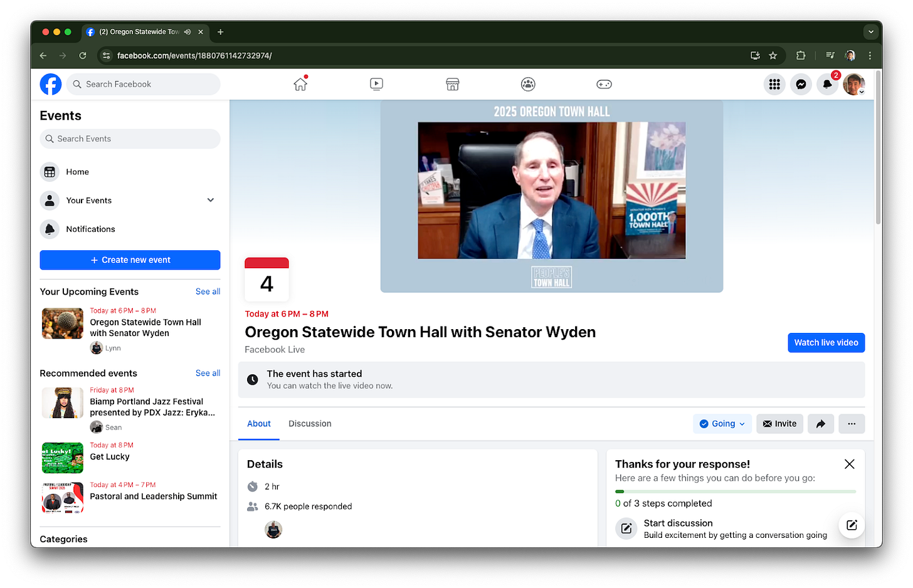The height and width of the screenshot is (588, 913).
Task: Click the '2 hr' duration text
Action: (272, 486)
